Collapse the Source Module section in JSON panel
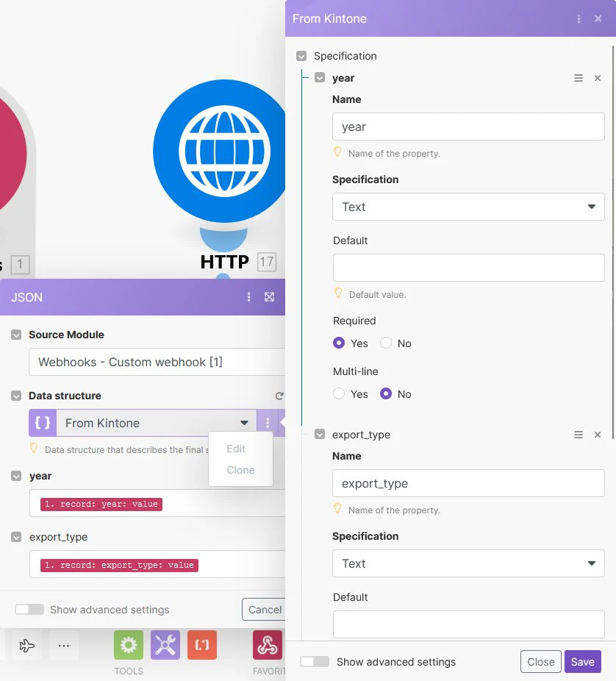This screenshot has width=616, height=681. [x=16, y=335]
